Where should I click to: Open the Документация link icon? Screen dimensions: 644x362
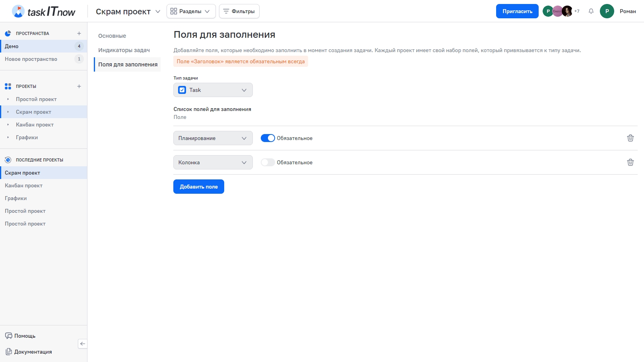point(9,352)
